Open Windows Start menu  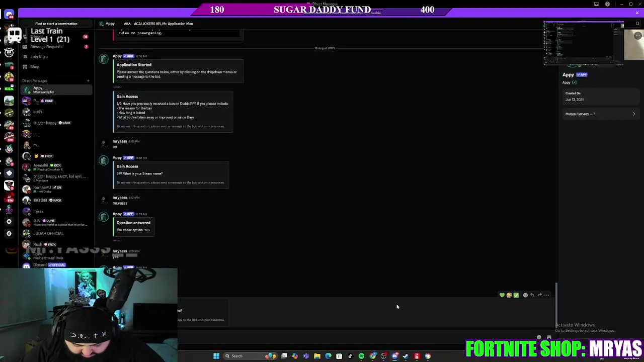(x=216, y=356)
